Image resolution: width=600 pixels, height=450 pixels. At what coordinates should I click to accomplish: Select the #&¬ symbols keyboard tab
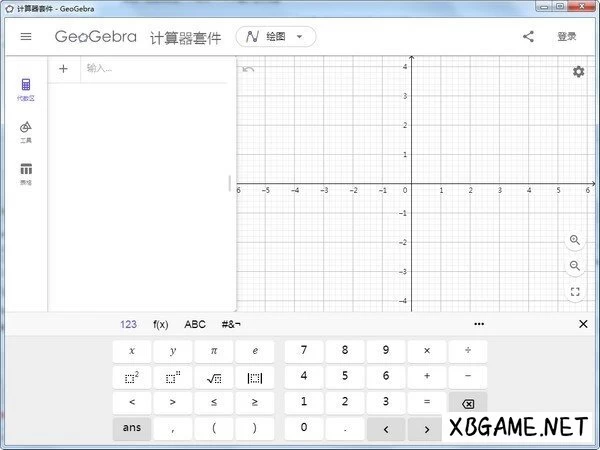(x=231, y=324)
